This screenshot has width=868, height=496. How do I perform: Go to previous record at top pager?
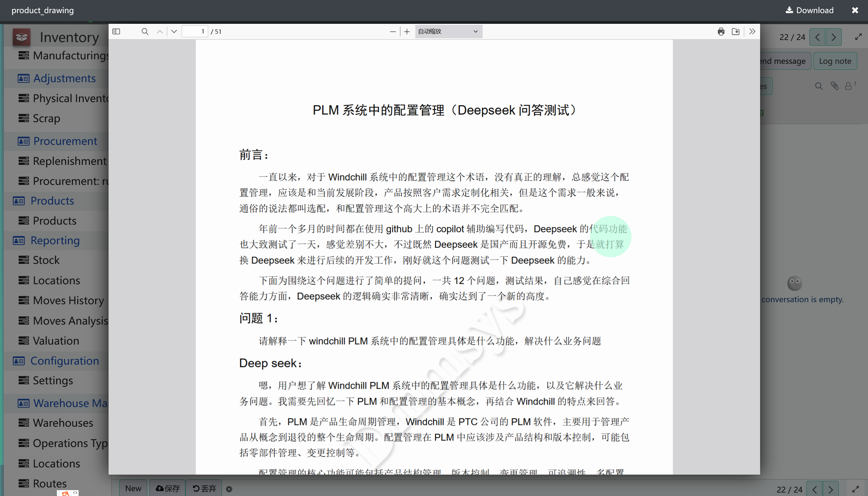817,37
